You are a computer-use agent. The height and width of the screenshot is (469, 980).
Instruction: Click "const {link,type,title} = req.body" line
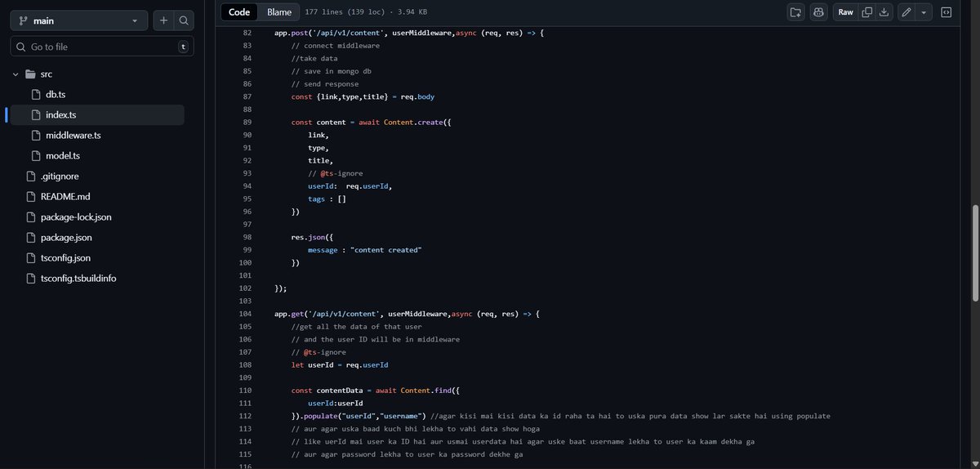coord(363,96)
